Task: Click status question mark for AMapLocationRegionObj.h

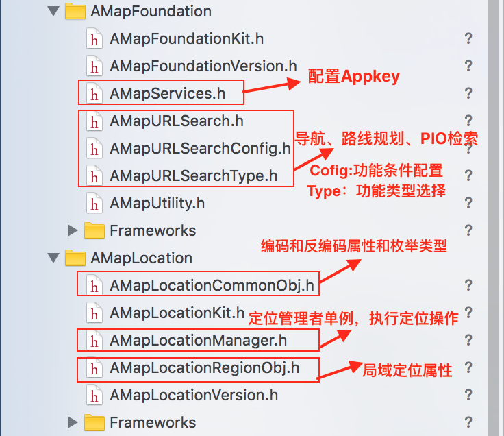Action: [x=468, y=367]
